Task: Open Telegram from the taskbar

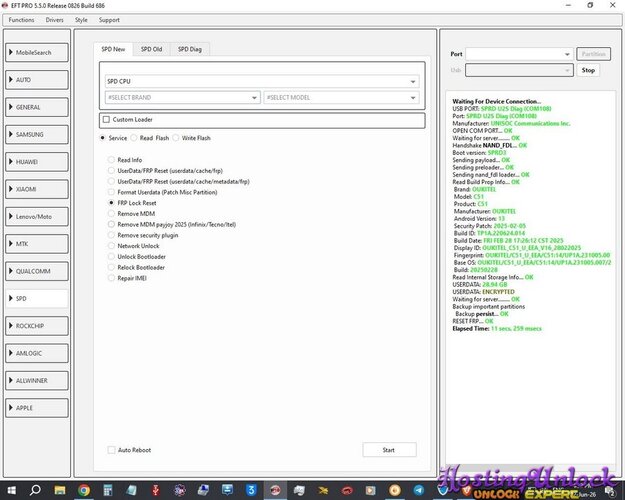Action: [419, 490]
